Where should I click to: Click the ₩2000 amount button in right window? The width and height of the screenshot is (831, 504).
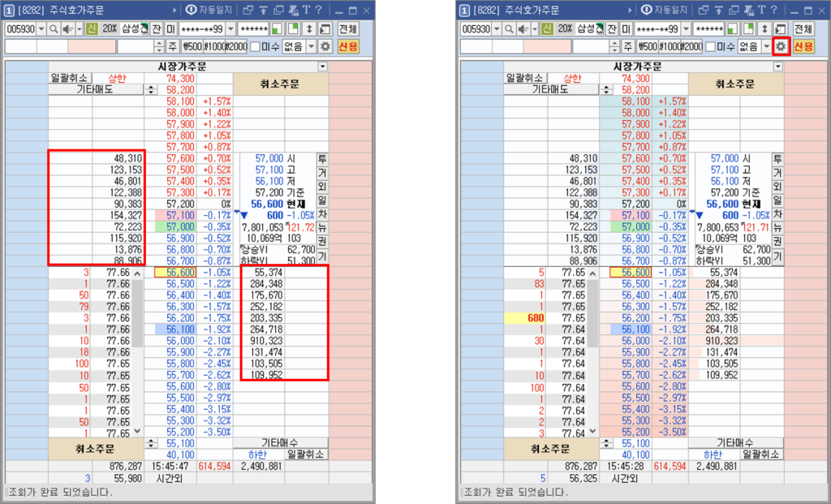(692, 46)
